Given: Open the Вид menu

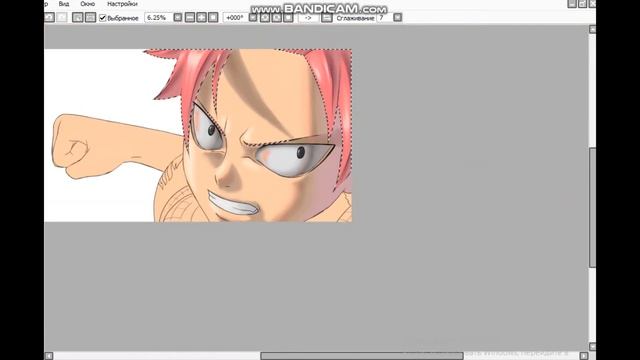Looking at the screenshot, I should pyautogui.click(x=64, y=4).
